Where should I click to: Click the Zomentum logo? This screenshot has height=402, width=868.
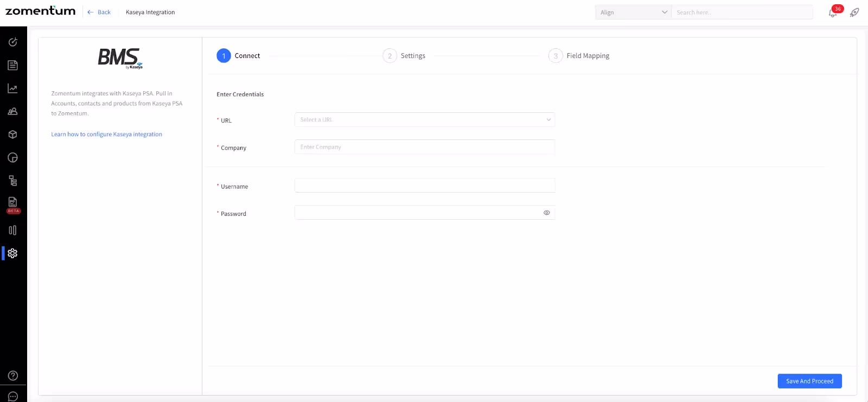[41, 11]
